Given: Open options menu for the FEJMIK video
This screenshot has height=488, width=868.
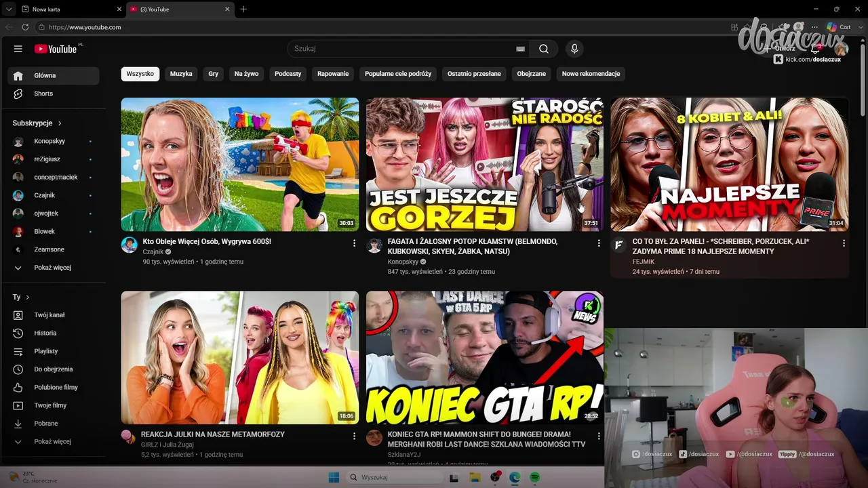Looking at the screenshot, I should [x=844, y=243].
